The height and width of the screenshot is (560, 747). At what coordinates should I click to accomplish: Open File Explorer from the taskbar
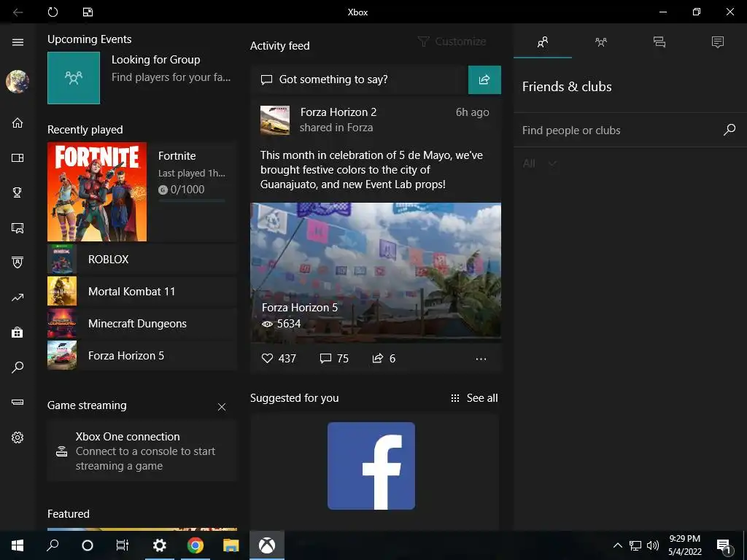231,545
